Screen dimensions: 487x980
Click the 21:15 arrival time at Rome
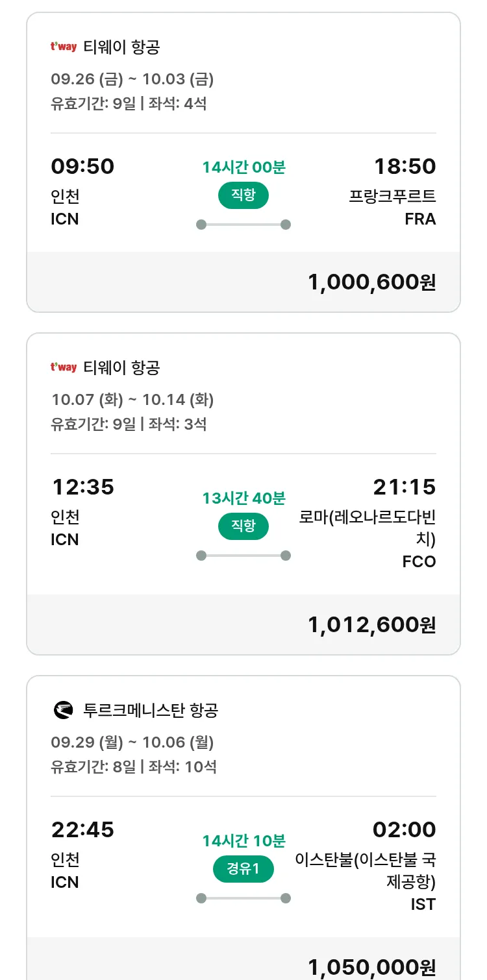point(405,487)
